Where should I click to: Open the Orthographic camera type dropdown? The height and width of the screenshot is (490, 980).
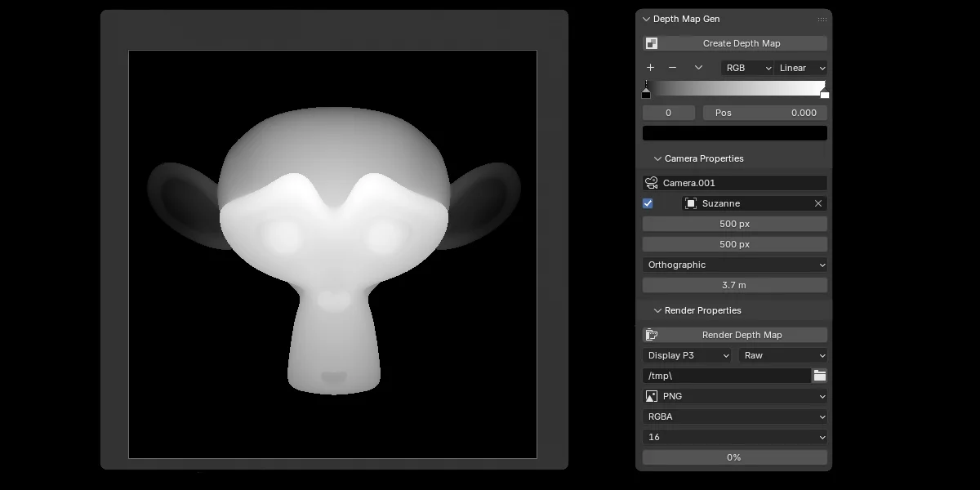pyautogui.click(x=734, y=264)
